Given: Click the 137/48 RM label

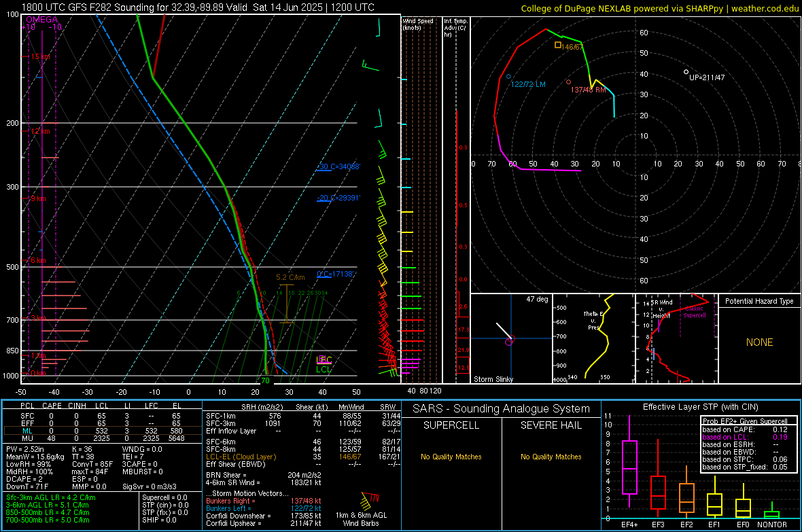Looking at the screenshot, I should pos(588,90).
